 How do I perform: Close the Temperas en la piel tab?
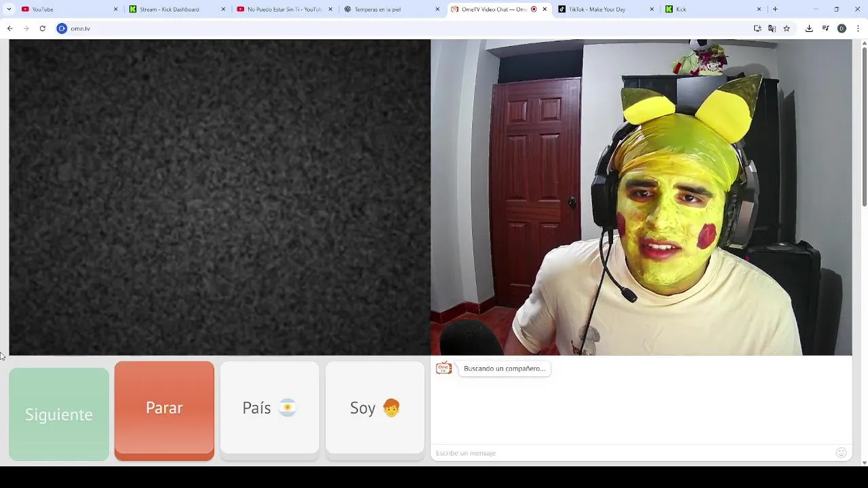click(437, 9)
